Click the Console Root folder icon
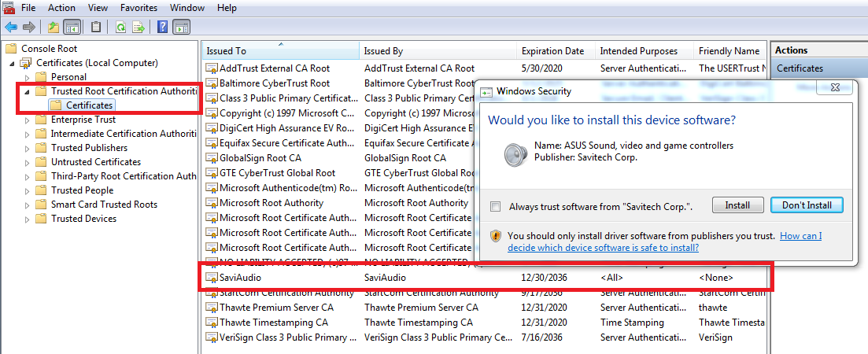868x354 pixels. 11,49
